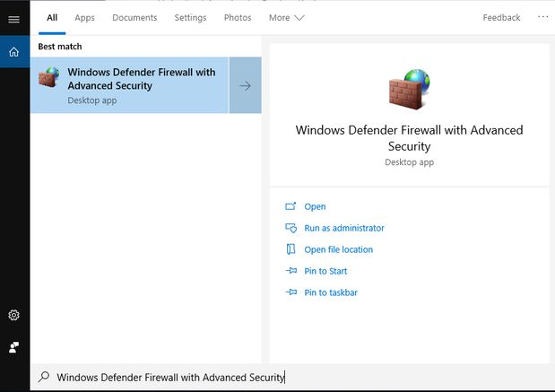This screenshot has height=392, width=555.
Task: Select the Home icon in the sidebar
Action: point(13,52)
